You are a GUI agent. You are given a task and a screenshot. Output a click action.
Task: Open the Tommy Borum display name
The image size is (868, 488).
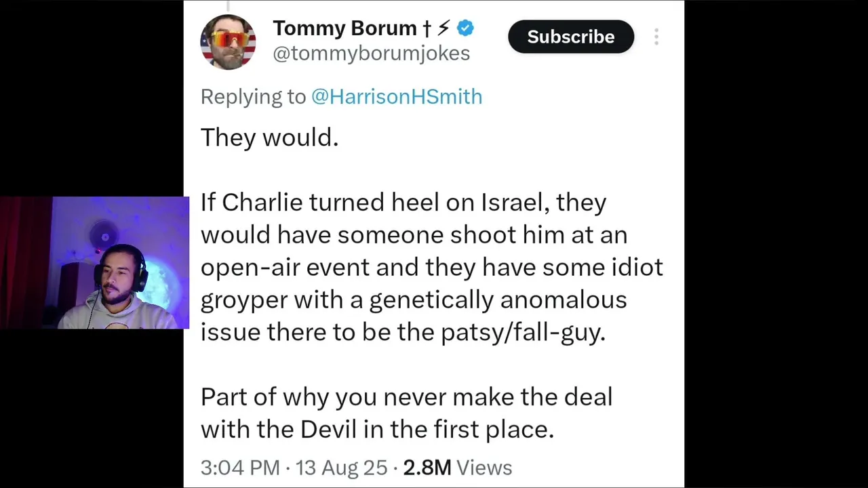click(x=344, y=28)
